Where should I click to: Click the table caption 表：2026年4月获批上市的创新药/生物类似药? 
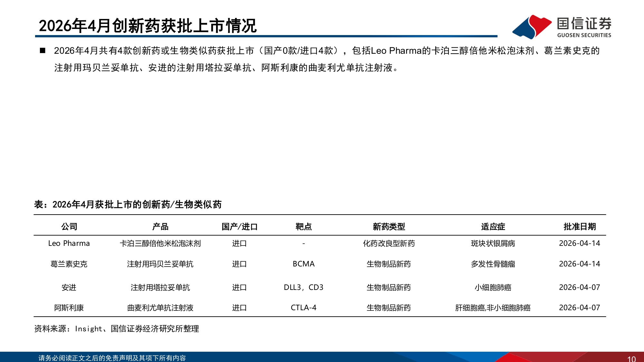[x=128, y=204]
